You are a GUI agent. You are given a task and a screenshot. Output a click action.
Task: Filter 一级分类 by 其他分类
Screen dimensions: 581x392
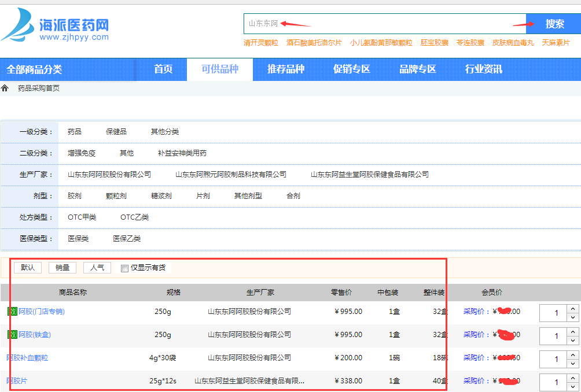(164, 132)
